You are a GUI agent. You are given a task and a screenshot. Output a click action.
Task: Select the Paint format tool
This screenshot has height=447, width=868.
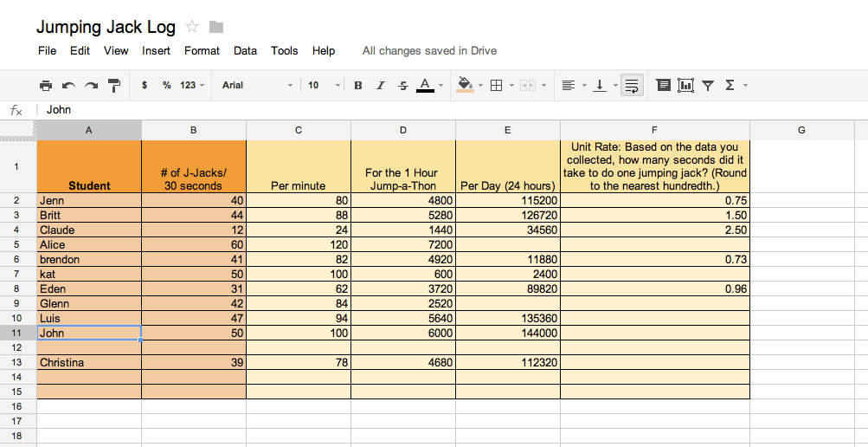(x=114, y=85)
